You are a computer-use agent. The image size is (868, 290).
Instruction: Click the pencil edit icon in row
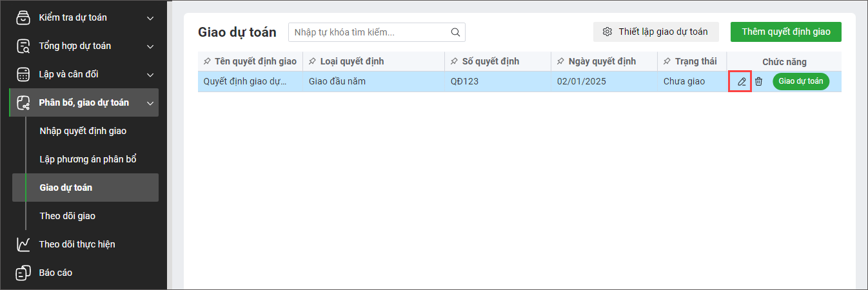click(x=742, y=82)
